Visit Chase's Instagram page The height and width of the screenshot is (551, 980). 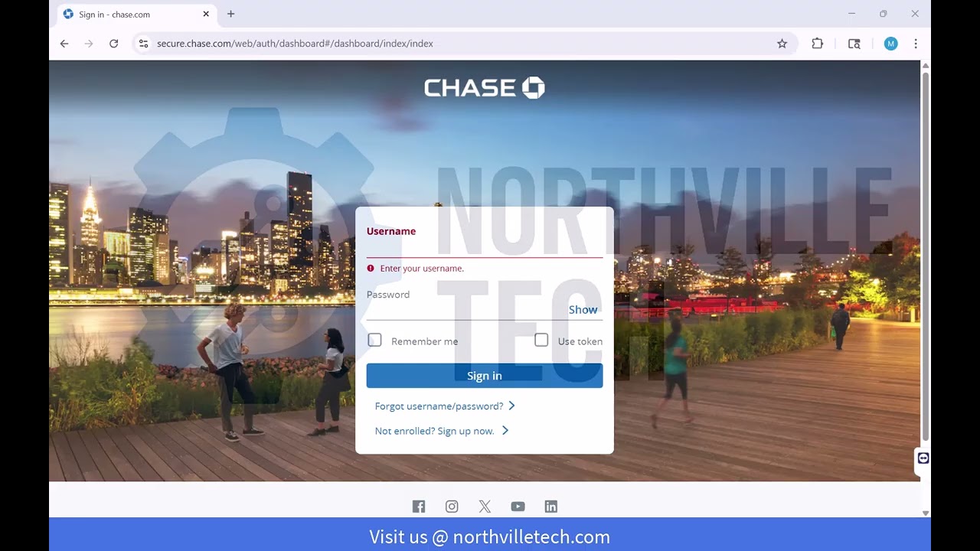452,507
